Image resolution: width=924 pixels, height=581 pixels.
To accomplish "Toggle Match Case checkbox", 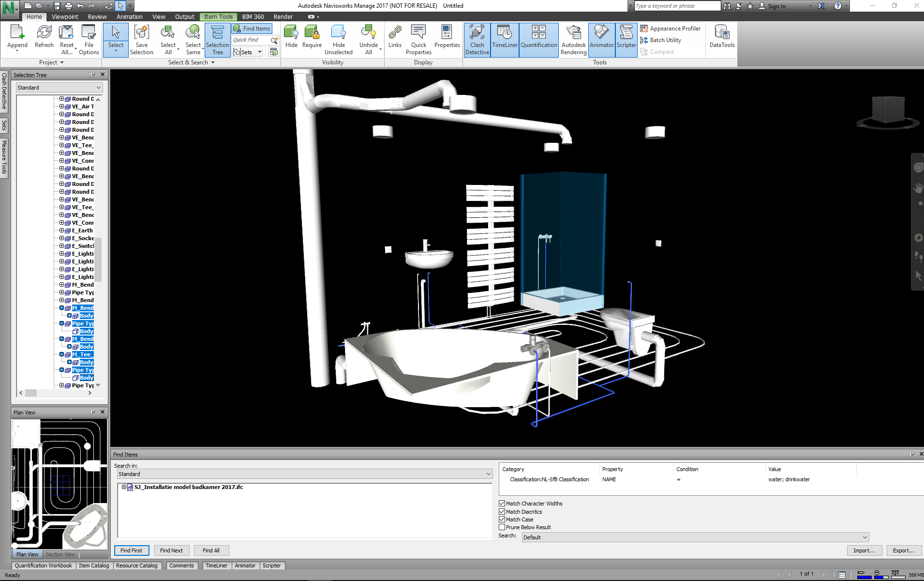I will [502, 520].
